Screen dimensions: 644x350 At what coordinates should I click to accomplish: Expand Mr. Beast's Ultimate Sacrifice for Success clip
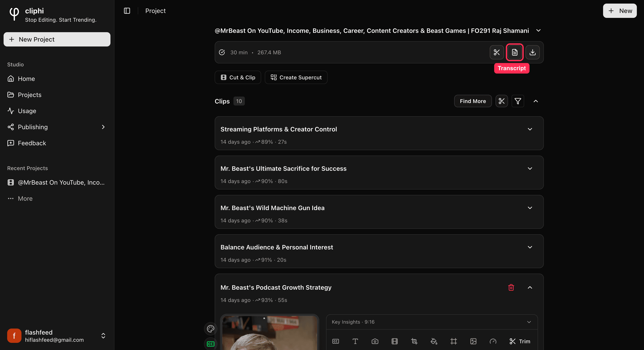(530, 168)
